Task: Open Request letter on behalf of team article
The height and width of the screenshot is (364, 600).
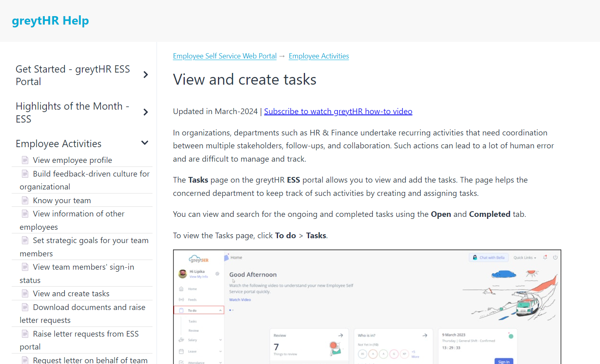Action: point(90,360)
